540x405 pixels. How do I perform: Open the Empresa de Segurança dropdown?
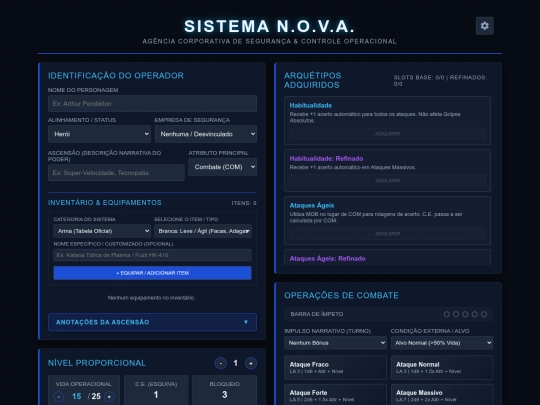(206, 134)
